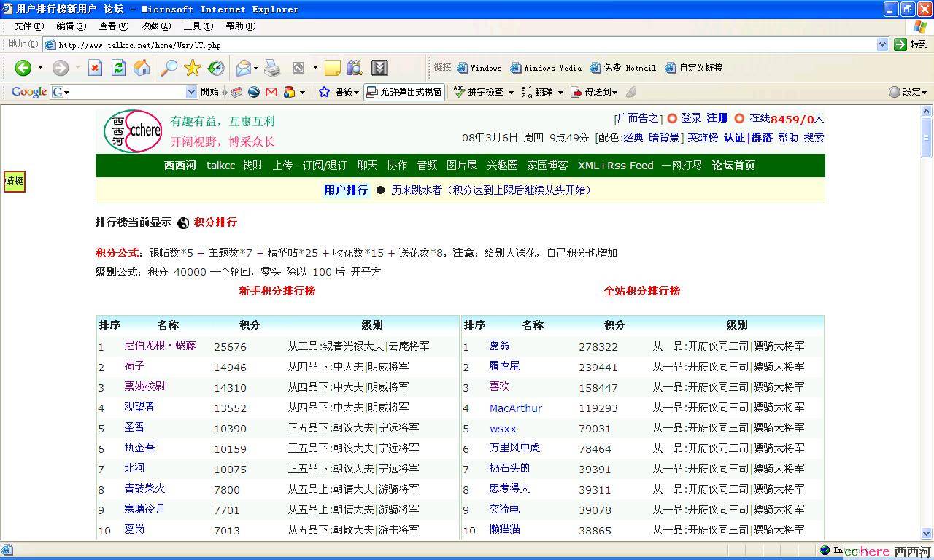Open the 自定义链接 links bar shortcut
This screenshot has width=934, height=560.
694,68
